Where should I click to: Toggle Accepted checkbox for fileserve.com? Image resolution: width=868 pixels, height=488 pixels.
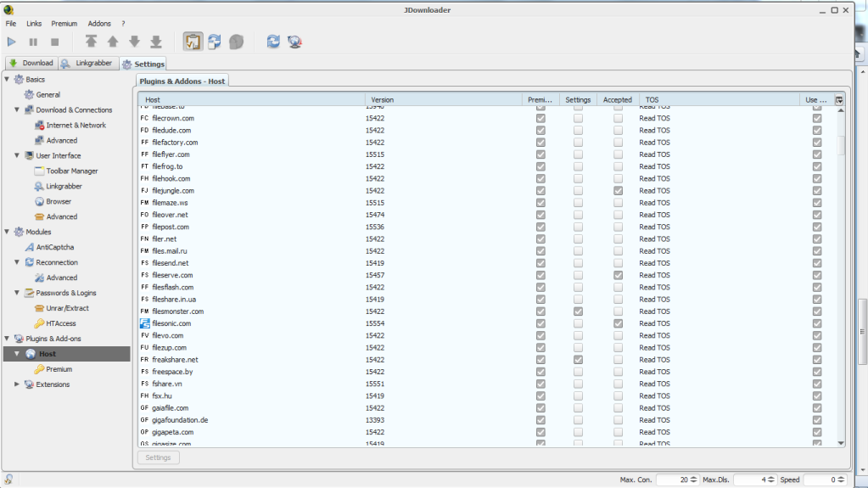click(x=618, y=275)
